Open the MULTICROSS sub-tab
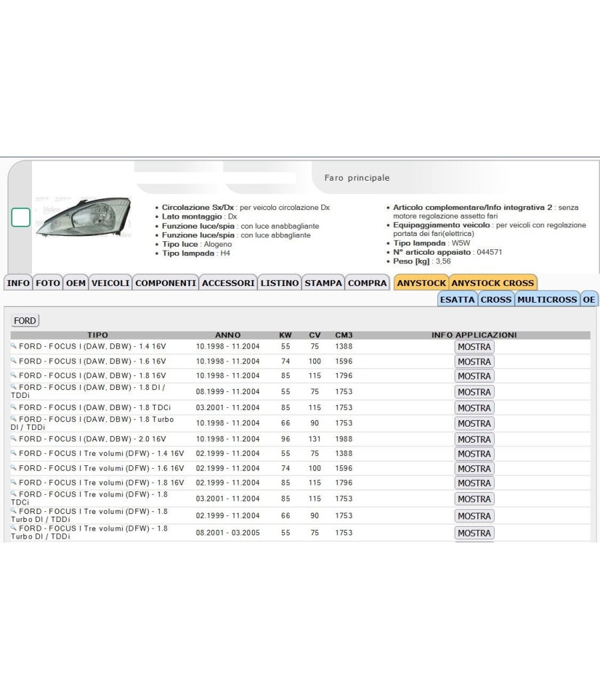The image size is (600, 700). pos(547,299)
